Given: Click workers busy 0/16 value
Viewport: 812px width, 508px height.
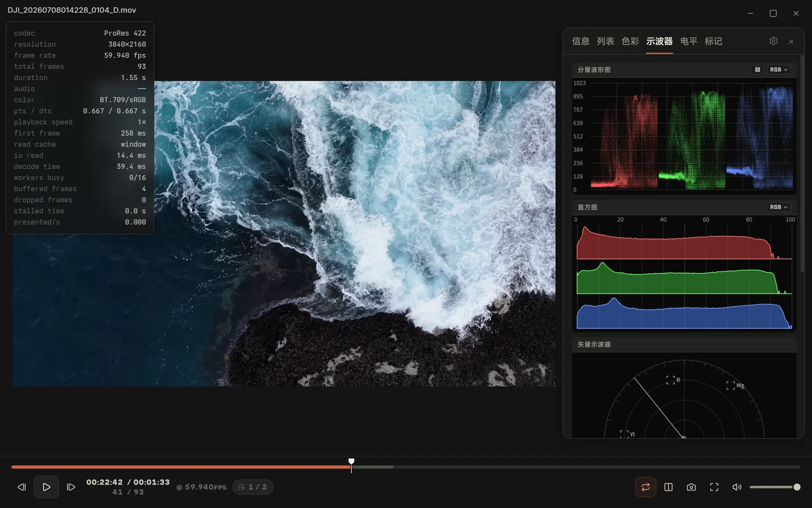Looking at the screenshot, I should click(x=138, y=178).
